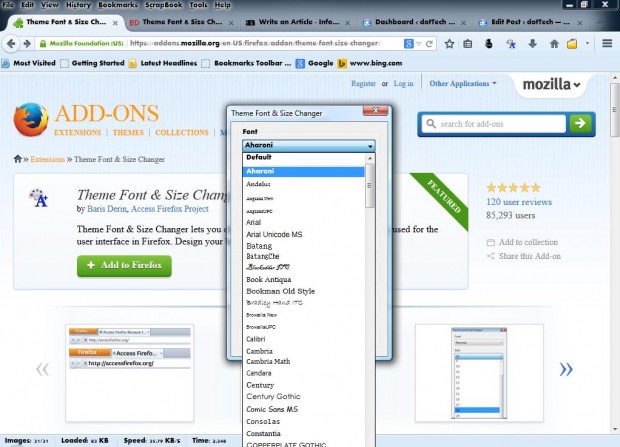Open the Firefox hamburger menu
Viewport: 620px width, 447px height.
pyautogui.click(x=607, y=43)
